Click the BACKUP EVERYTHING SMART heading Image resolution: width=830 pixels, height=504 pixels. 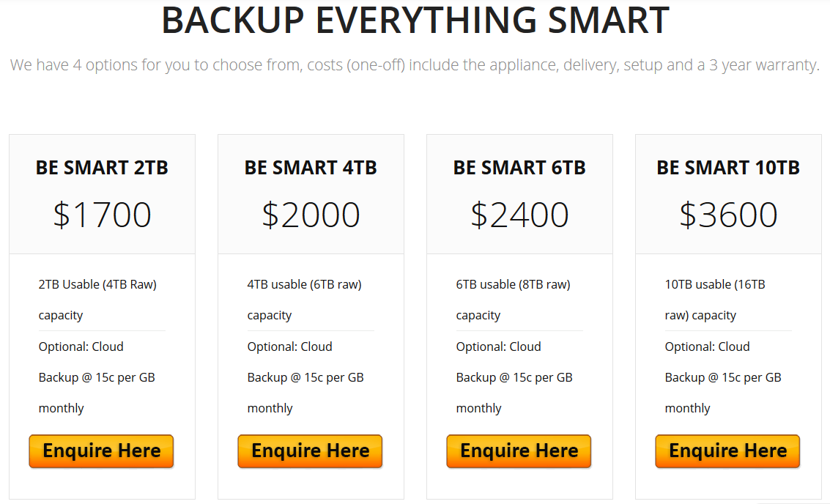415,20
